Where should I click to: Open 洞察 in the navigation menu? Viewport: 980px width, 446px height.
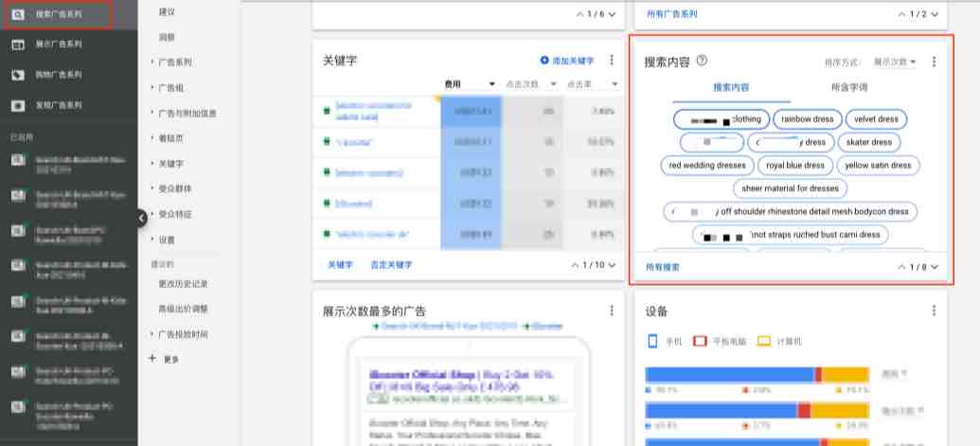(x=167, y=38)
